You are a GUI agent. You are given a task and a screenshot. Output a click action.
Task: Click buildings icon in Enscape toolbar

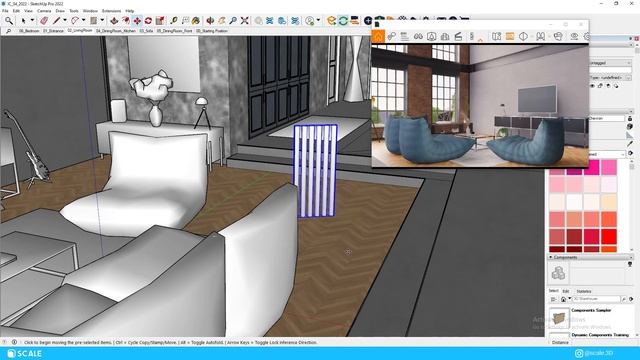click(445, 36)
